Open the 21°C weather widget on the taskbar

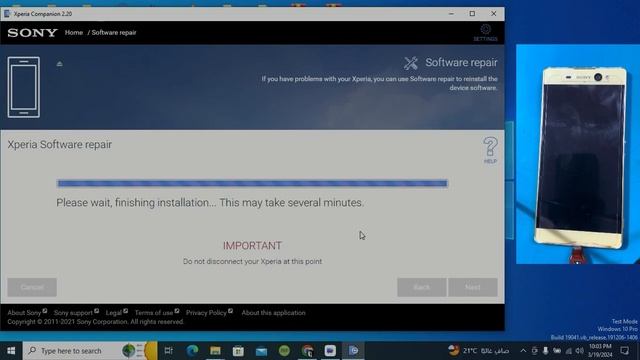[x=479, y=351]
